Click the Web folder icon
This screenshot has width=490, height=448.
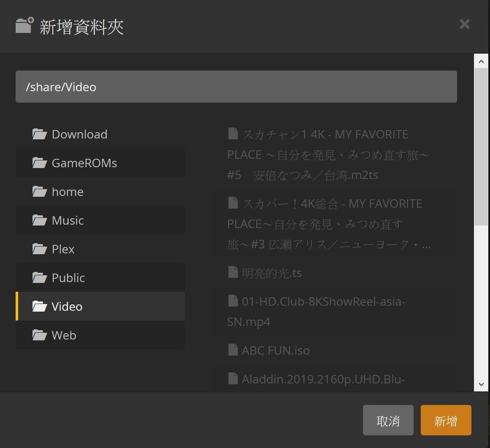[39, 335]
